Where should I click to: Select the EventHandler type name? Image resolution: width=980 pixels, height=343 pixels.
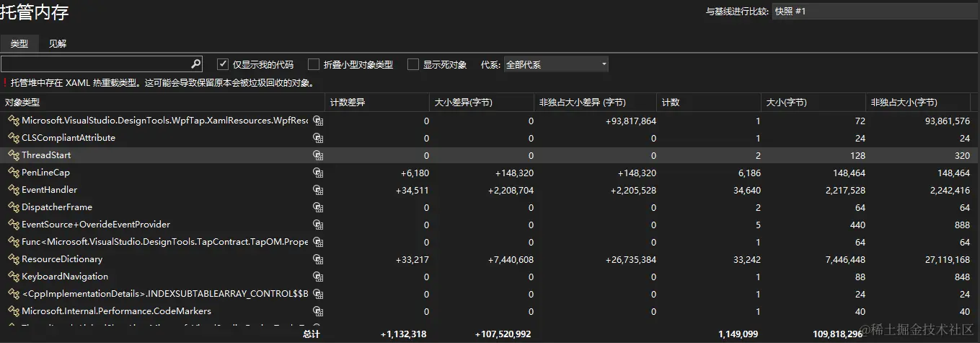click(x=49, y=190)
